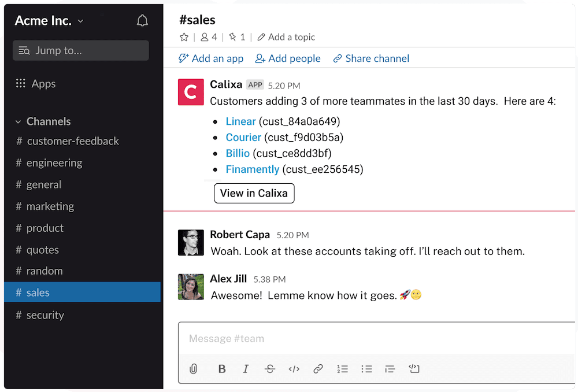This screenshot has height=392, width=578.
Task: Click the #sales channel title
Action: (197, 20)
